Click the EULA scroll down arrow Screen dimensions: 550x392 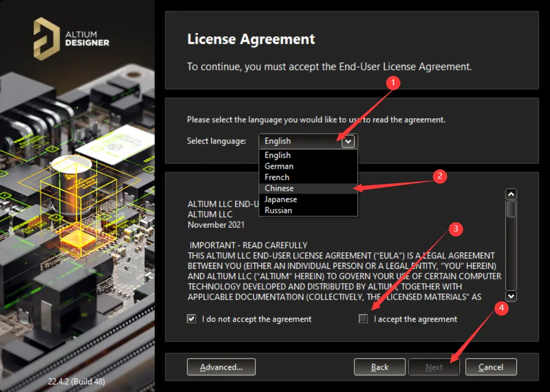[x=511, y=296]
